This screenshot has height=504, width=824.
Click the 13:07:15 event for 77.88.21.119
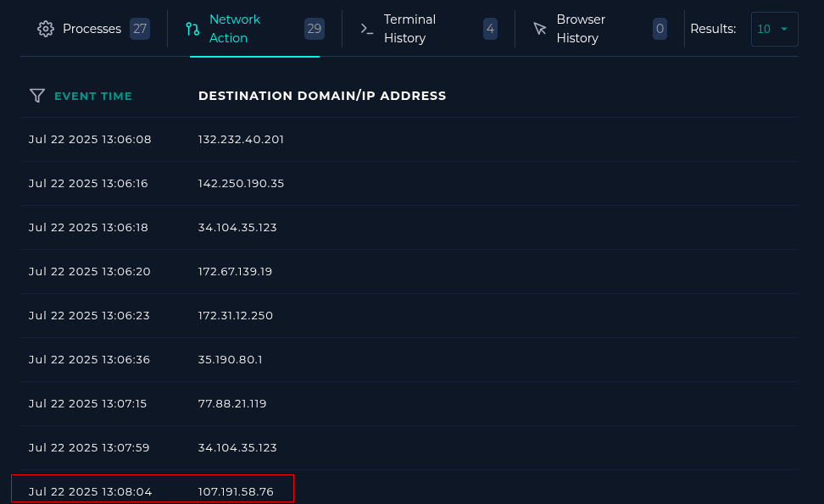point(88,403)
